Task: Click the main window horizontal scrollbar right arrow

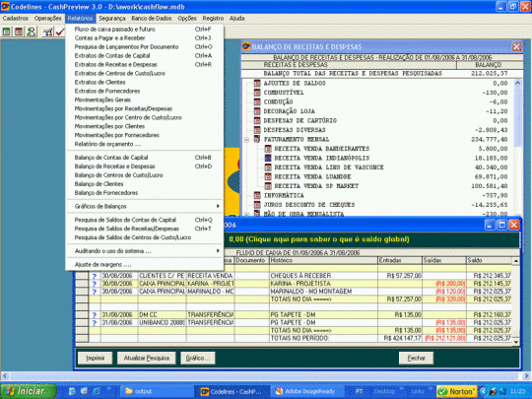Action: (526, 376)
